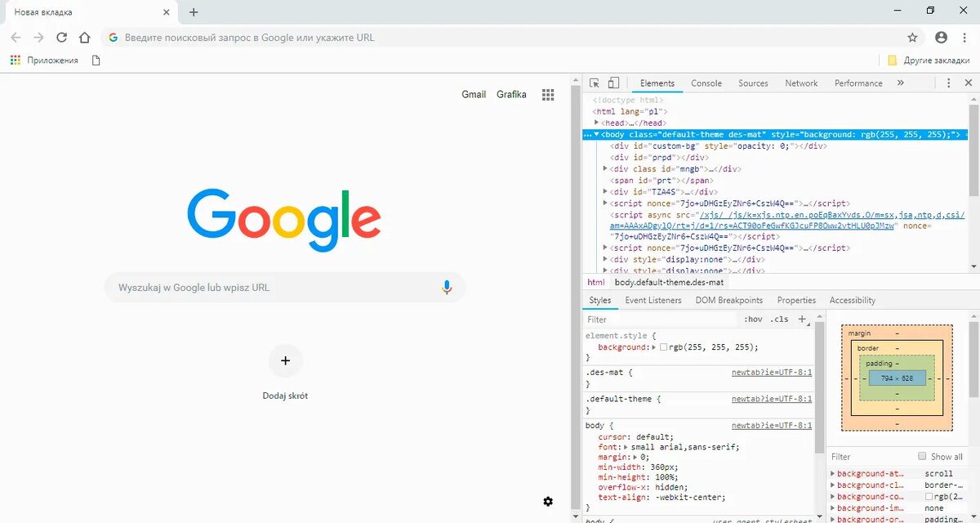Expand the div with id TZA4S
980x523 pixels.
[x=605, y=191]
